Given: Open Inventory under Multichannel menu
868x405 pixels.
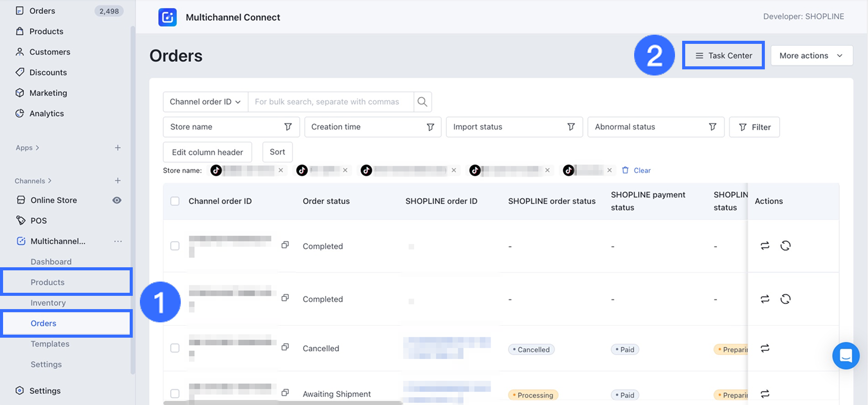Looking at the screenshot, I should coord(48,303).
